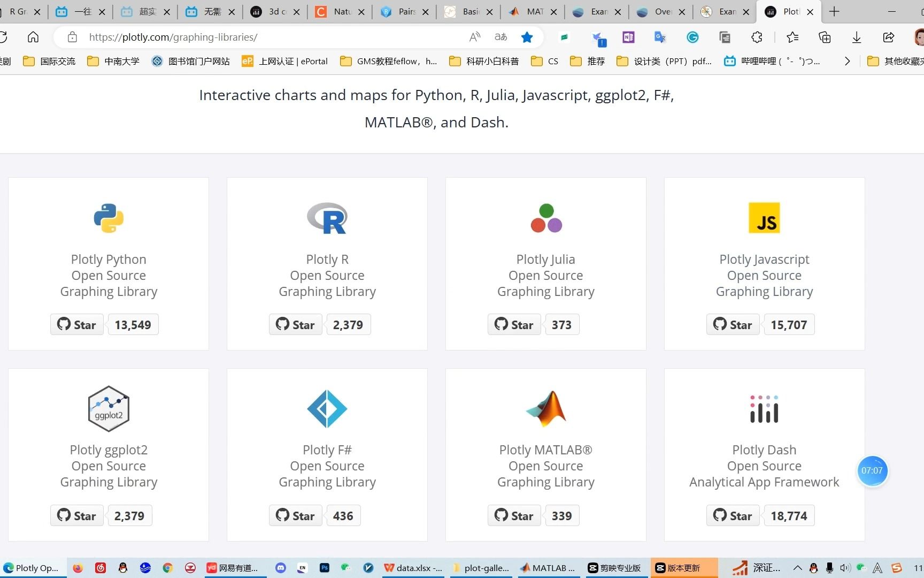Click the floating 07:07 timer bubble
Viewport: 924px width, 578px height.
pos(872,470)
